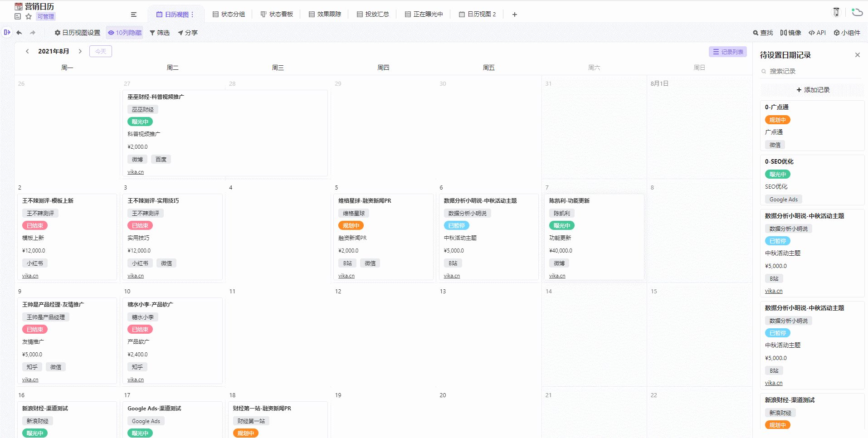Switch to the 效果跟踪 tab
Viewport: 868px width, 438px height.
pos(325,15)
